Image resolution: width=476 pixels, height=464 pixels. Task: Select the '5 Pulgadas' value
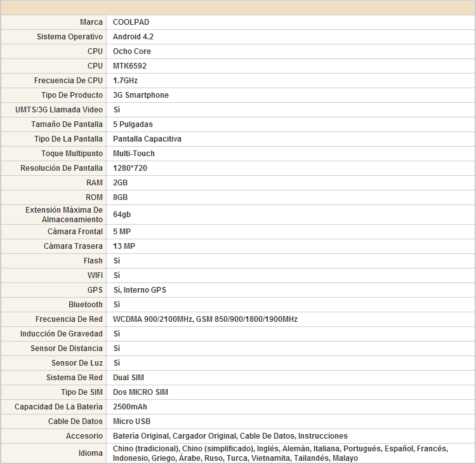[x=133, y=124]
